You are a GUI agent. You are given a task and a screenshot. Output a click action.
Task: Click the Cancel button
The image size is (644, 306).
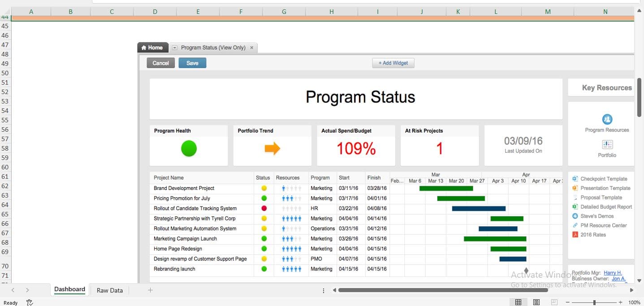pyautogui.click(x=160, y=63)
